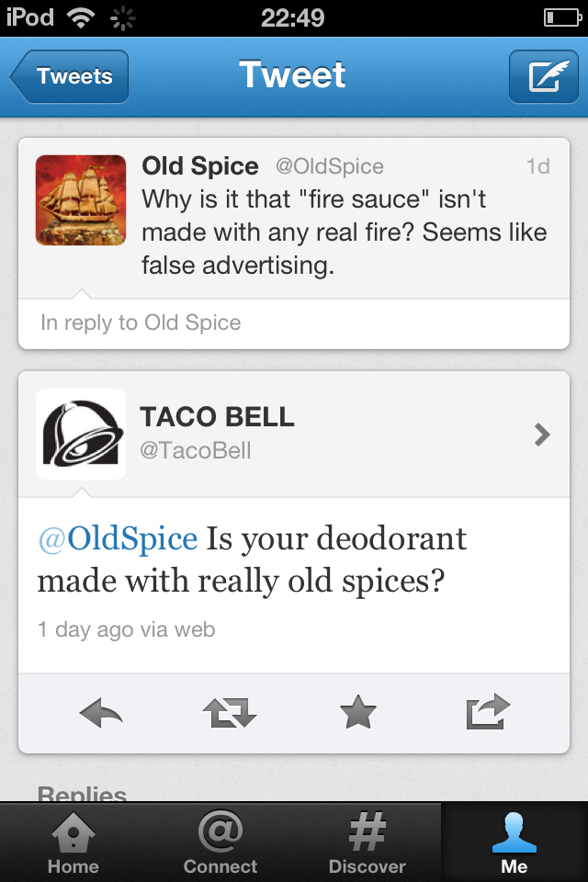The image size is (588, 882).
Task: Retweet the Taco Bell tweet
Action: pos(229,713)
